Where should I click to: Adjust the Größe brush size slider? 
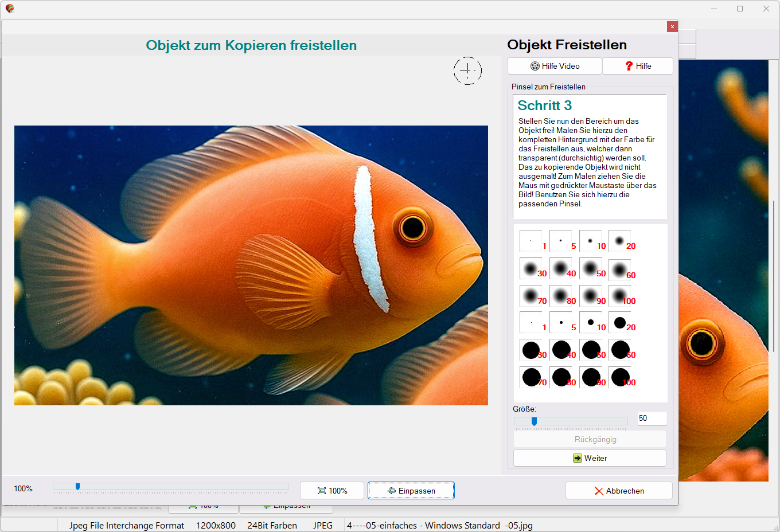pyautogui.click(x=534, y=421)
